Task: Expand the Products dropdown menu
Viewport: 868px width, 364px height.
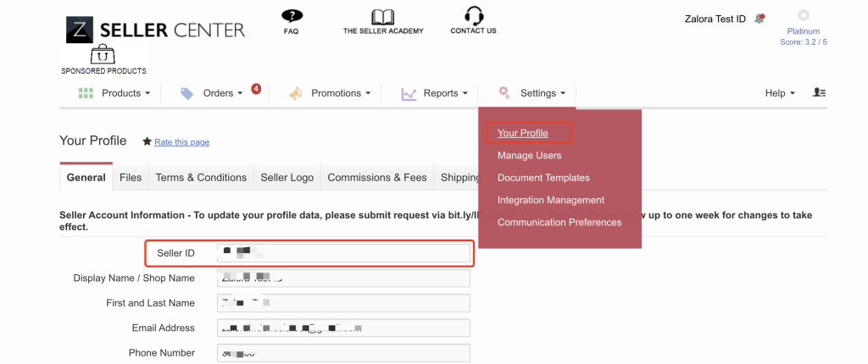Action: 125,93
